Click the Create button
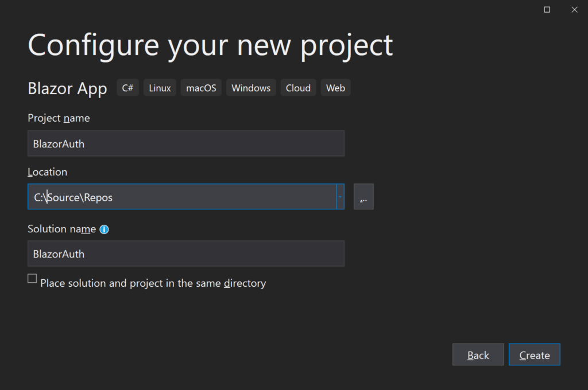This screenshot has width=588, height=390. (x=534, y=354)
